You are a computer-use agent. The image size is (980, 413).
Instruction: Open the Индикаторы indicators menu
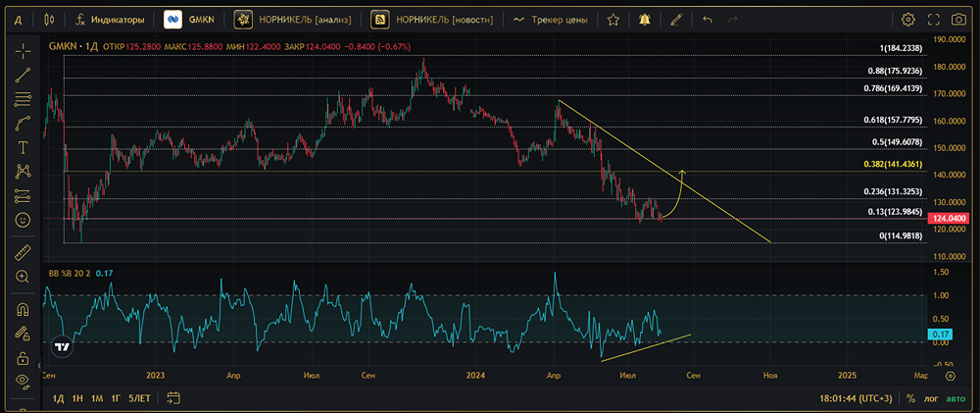coord(110,20)
